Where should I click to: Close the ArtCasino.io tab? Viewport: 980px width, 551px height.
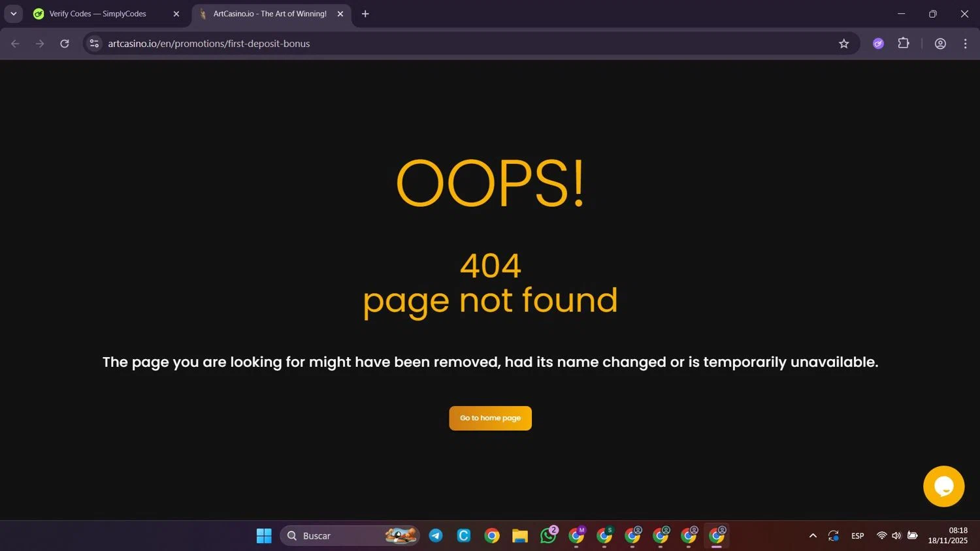tap(340, 14)
